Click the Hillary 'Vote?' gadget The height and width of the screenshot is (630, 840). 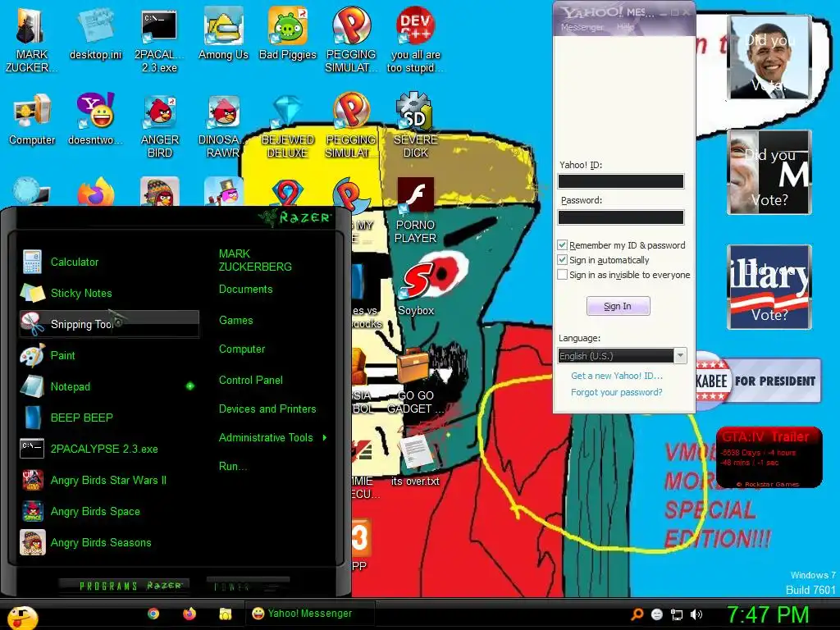(x=769, y=286)
